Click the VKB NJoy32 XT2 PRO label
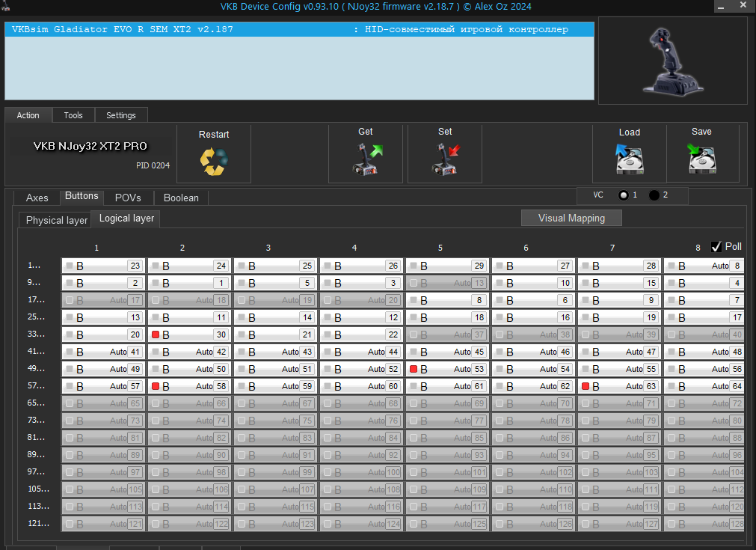The image size is (756, 550). pos(90,146)
